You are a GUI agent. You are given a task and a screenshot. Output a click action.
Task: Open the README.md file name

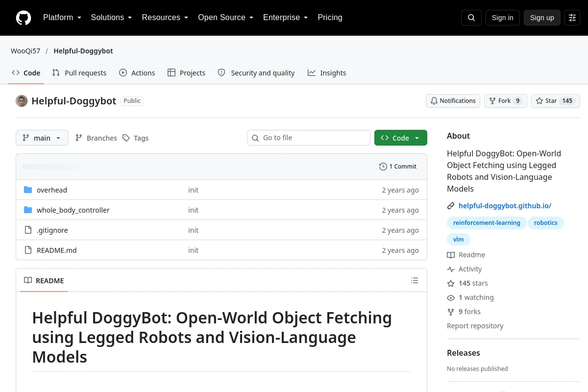coord(57,250)
